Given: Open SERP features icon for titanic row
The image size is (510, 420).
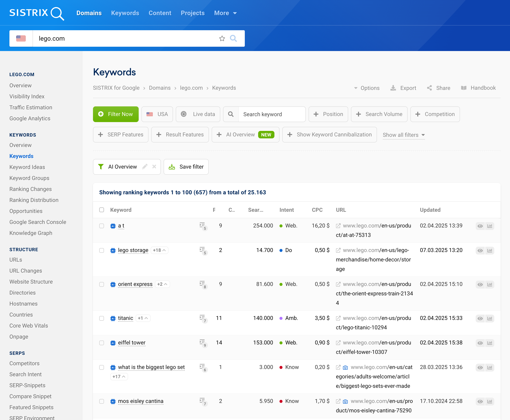Looking at the screenshot, I should tap(202, 318).
